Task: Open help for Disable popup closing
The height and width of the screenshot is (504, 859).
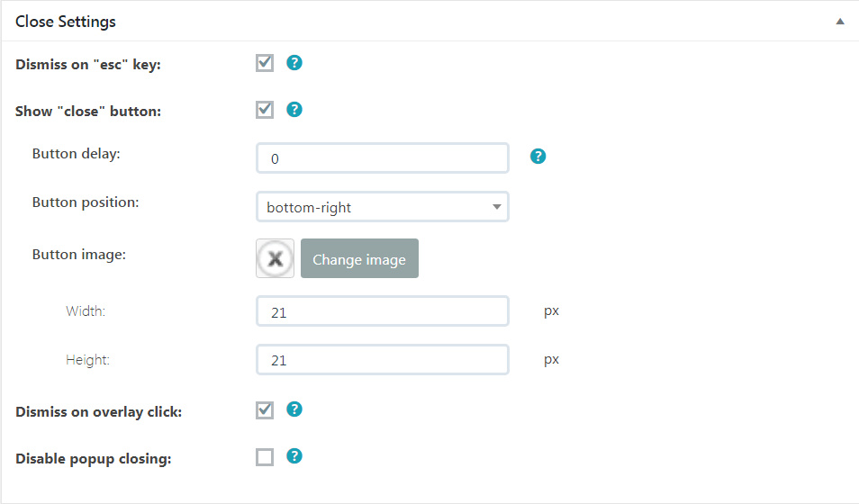Action: [x=294, y=456]
